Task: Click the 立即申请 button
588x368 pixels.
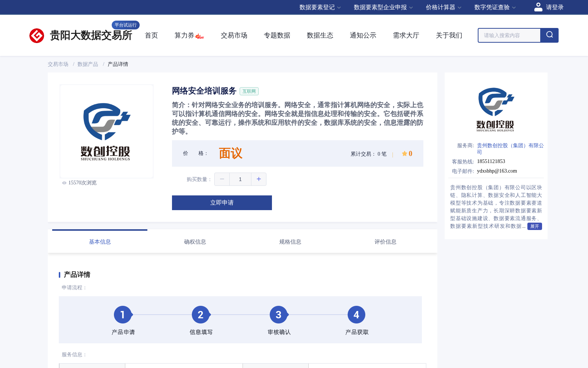Action: 222,203
